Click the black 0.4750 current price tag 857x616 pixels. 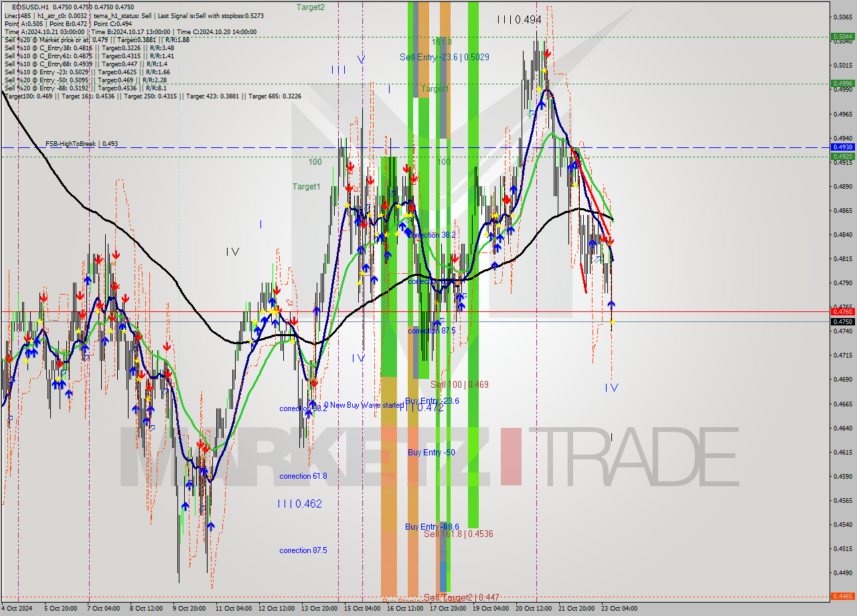[x=842, y=321]
